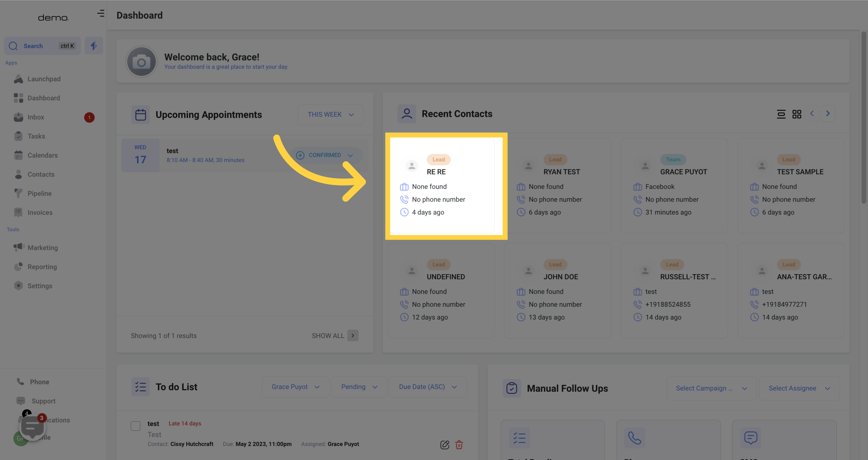Open the RE RE contact card
The width and height of the screenshot is (868, 460).
click(442, 186)
